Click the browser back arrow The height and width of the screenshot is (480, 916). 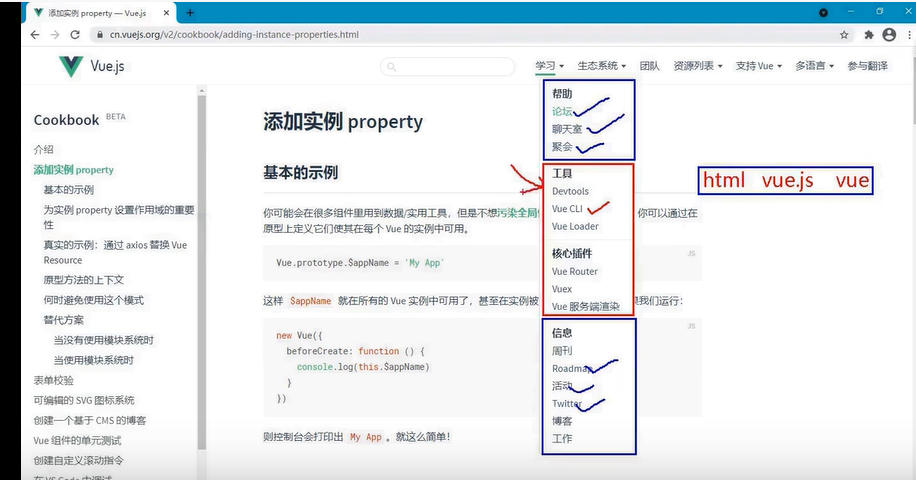click(35, 34)
